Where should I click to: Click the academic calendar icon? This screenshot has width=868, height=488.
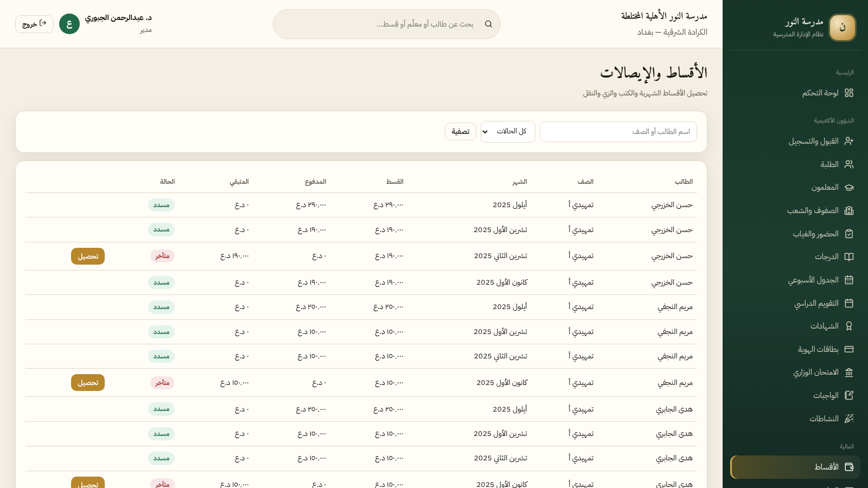click(849, 303)
